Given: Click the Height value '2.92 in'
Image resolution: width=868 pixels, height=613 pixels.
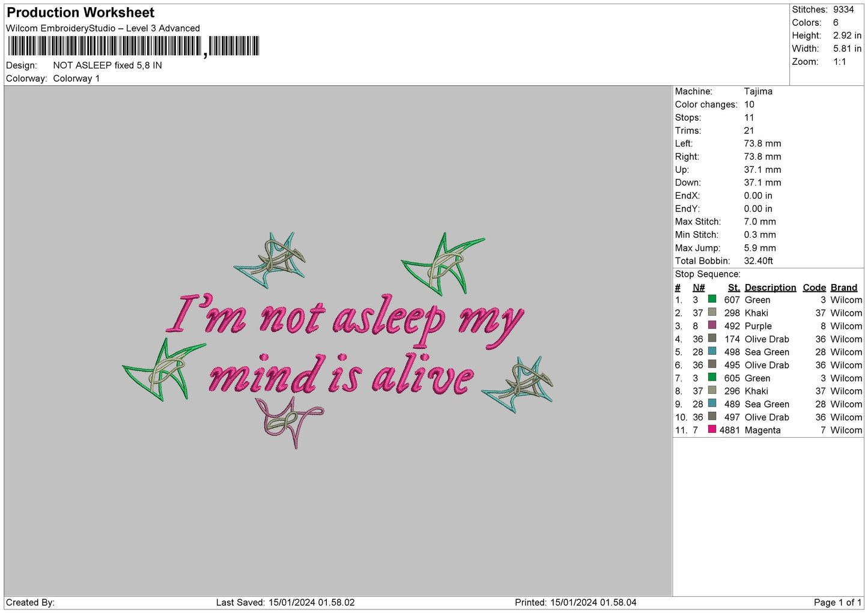Looking at the screenshot, I should (847, 35).
